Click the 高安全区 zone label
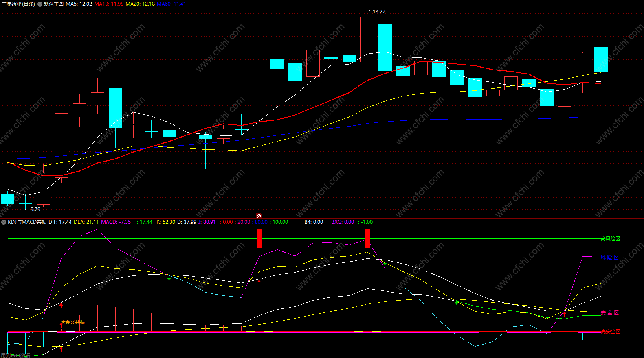644x358 pixels. click(610, 332)
